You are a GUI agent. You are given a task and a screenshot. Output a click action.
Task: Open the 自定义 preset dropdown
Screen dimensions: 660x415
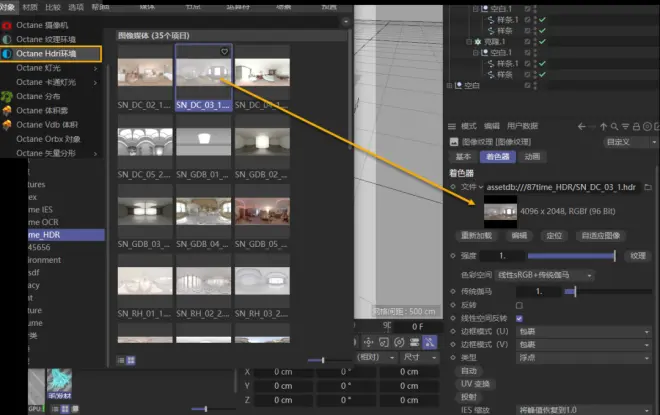tap(631, 142)
